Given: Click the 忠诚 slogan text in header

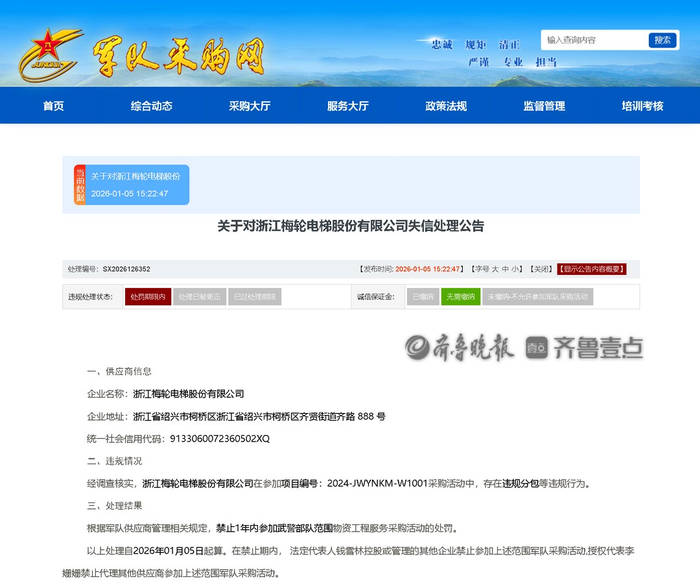Looking at the screenshot, I should [x=442, y=44].
